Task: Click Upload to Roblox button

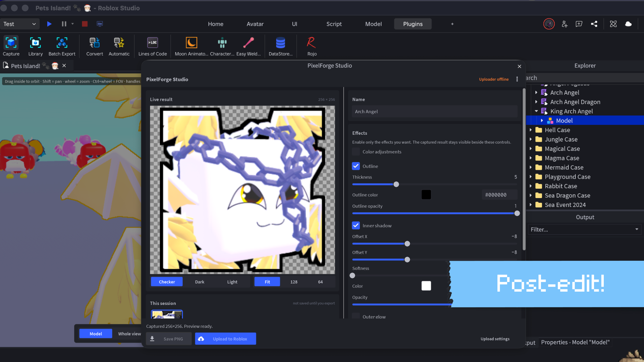Action: (x=225, y=339)
